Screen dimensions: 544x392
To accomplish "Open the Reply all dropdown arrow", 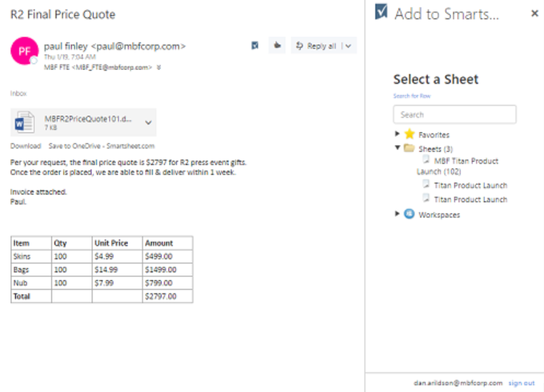I will [349, 46].
